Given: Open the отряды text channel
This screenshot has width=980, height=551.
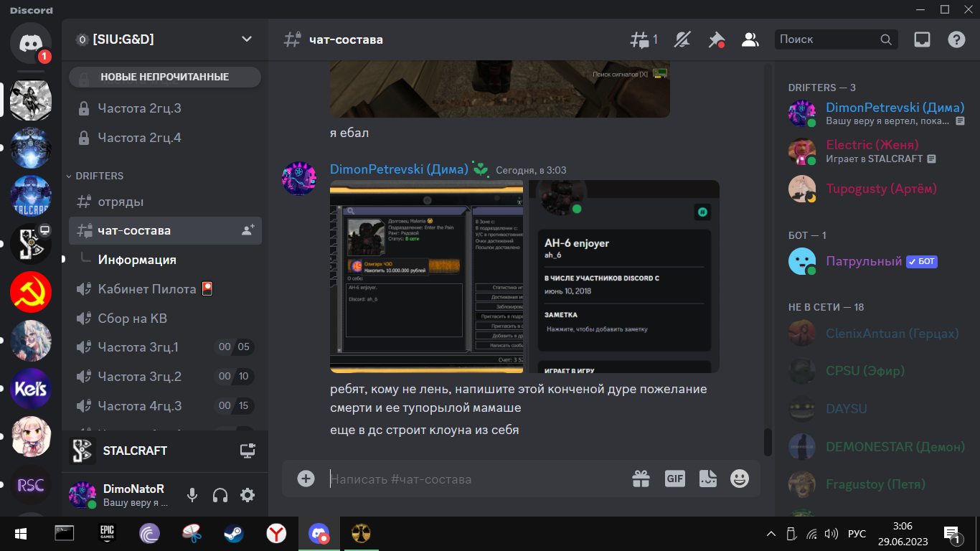Looking at the screenshot, I should [x=165, y=202].
